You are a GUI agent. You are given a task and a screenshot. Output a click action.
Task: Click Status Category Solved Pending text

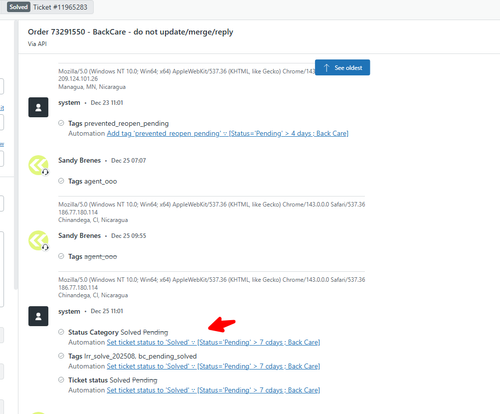tap(118, 332)
